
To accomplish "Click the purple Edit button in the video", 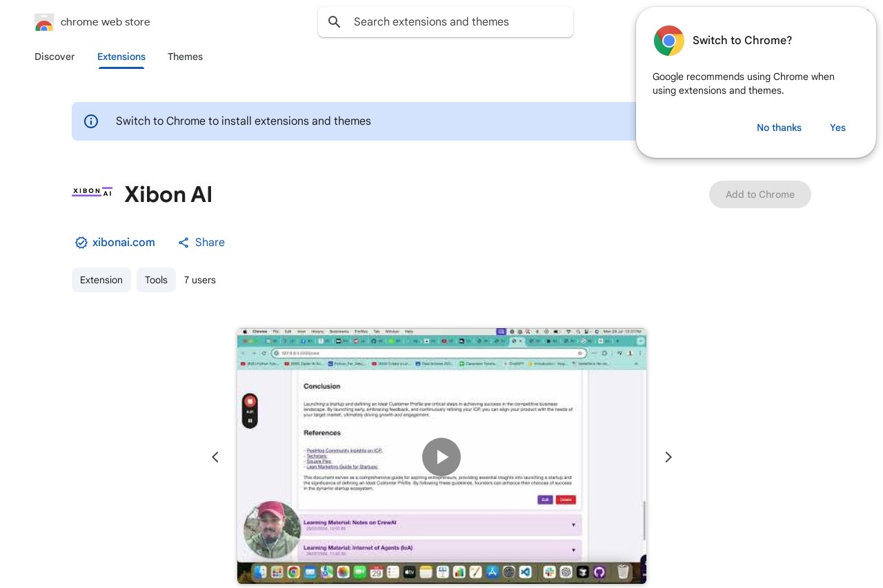I will click(545, 500).
